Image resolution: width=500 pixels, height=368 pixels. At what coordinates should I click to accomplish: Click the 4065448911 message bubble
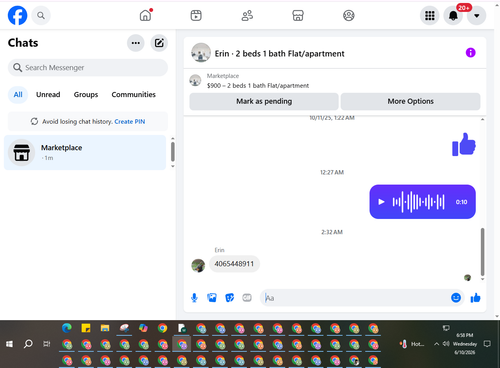pyautogui.click(x=234, y=264)
